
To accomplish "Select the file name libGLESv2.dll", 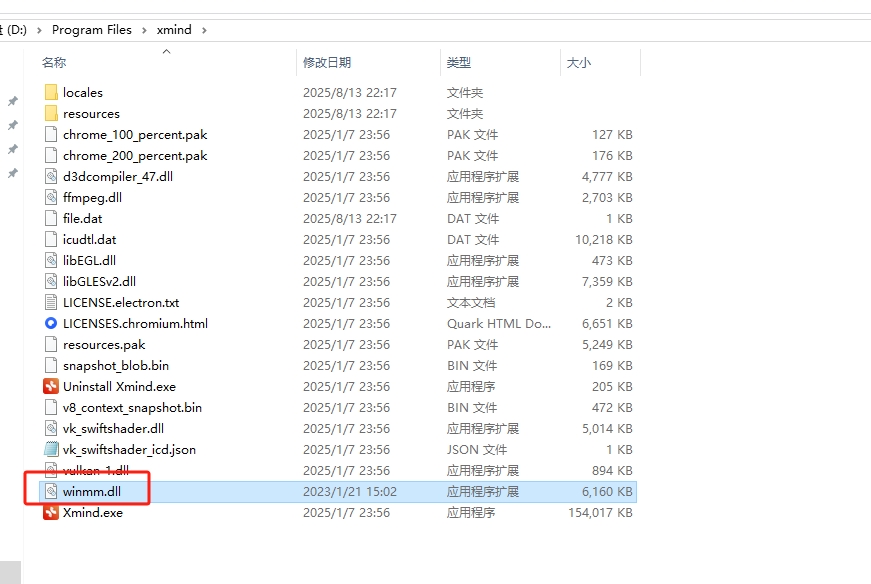I will point(99,282).
